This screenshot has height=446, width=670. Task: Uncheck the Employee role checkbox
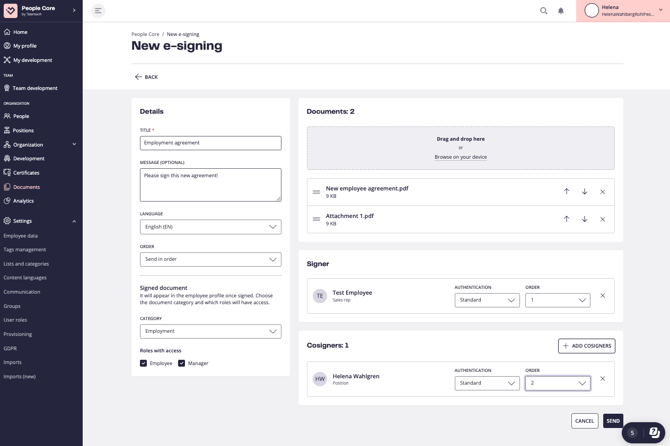click(x=144, y=363)
